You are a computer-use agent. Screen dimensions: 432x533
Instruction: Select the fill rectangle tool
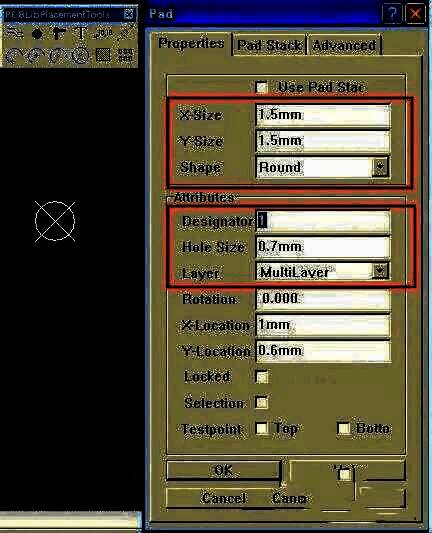point(103,55)
